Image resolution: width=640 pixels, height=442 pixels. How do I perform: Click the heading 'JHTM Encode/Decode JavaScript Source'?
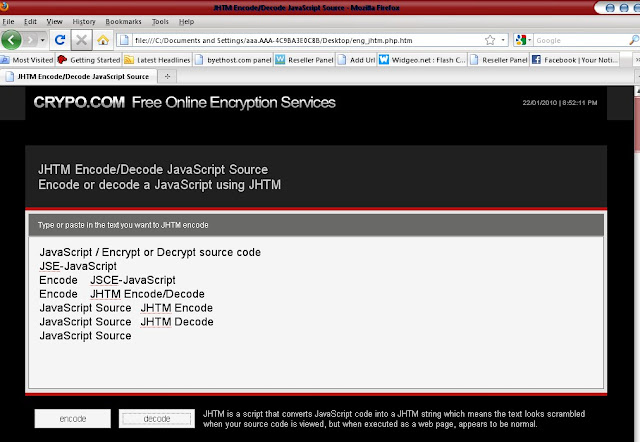click(x=153, y=169)
